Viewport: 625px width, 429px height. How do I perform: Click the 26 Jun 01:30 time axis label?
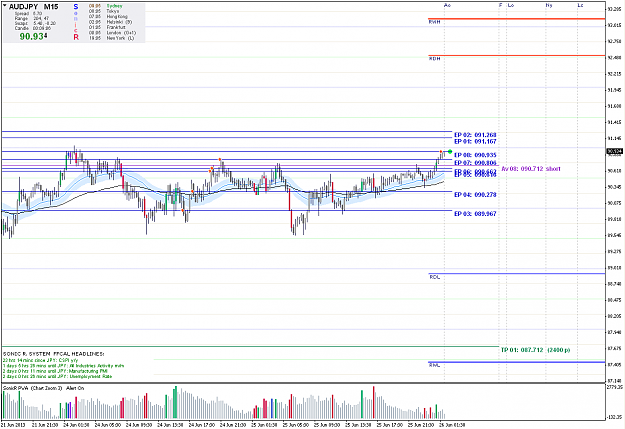452,425
